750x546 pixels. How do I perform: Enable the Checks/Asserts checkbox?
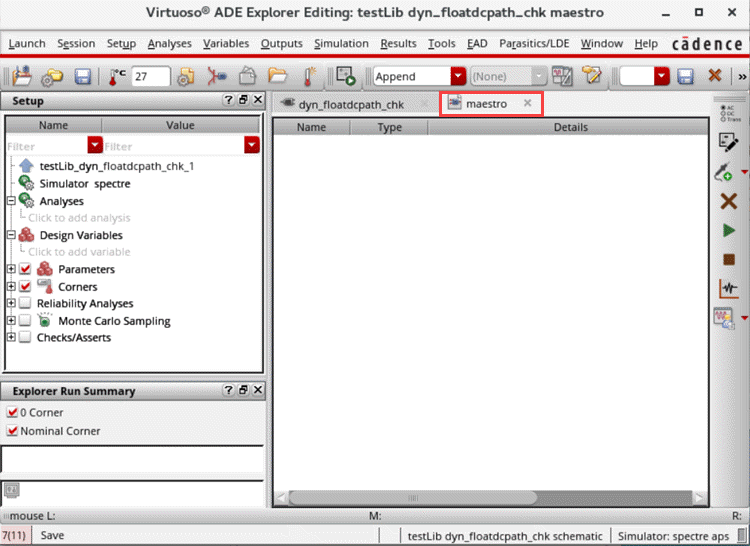pyautogui.click(x=25, y=337)
